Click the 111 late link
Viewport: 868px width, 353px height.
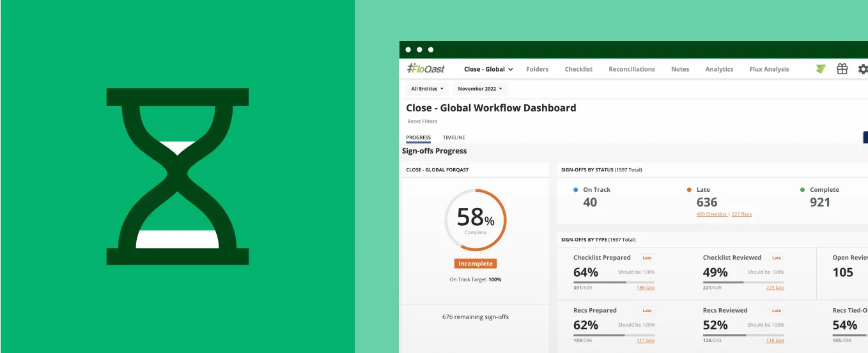[x=646, y=341]
